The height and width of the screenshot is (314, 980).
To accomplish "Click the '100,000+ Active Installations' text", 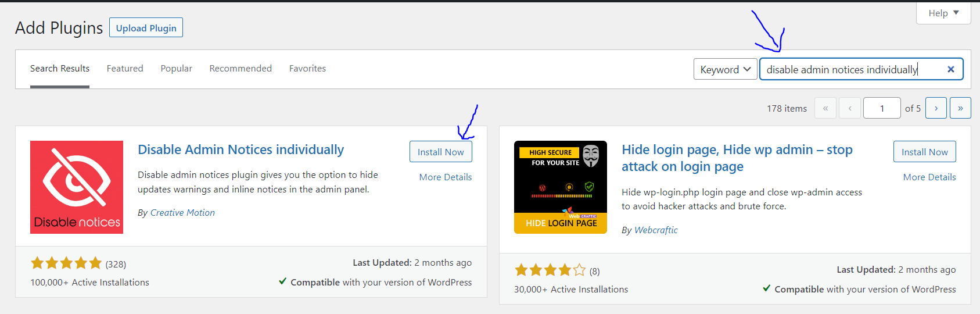I will click(x=90, y=283).
